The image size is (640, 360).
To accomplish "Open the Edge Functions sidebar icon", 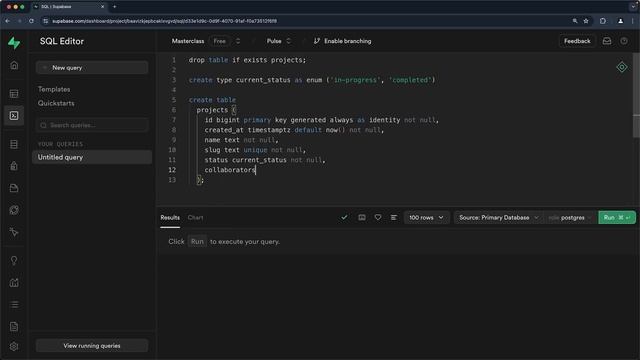I will tap(14, 210).
